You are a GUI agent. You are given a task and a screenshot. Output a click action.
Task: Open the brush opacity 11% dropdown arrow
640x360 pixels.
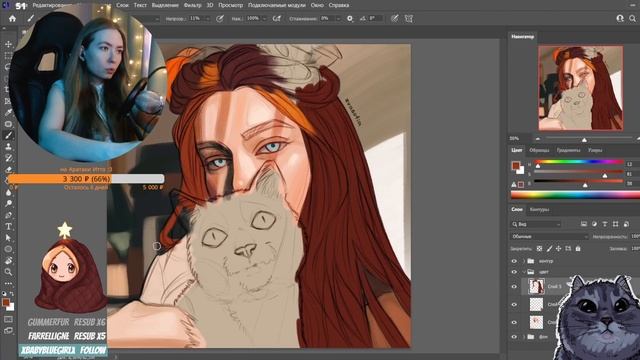pos(208,19)
